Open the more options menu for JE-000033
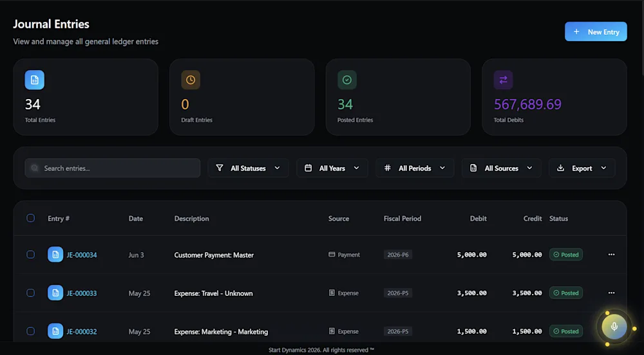 point(612,293)
